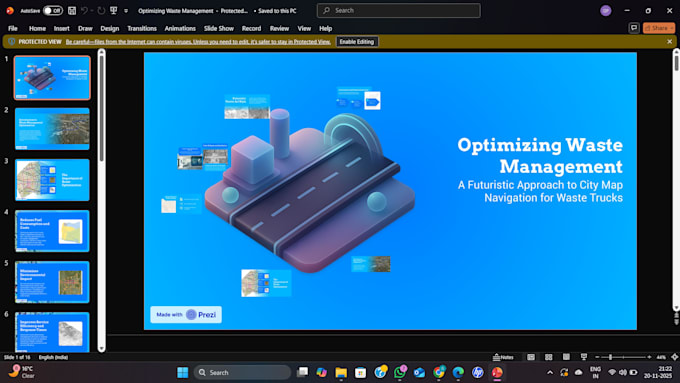Open Customize Quick Access Toolbar dropdown
The height and width of the screenshot is (383, 680).
pyautogui.click(x=126, y=11)
